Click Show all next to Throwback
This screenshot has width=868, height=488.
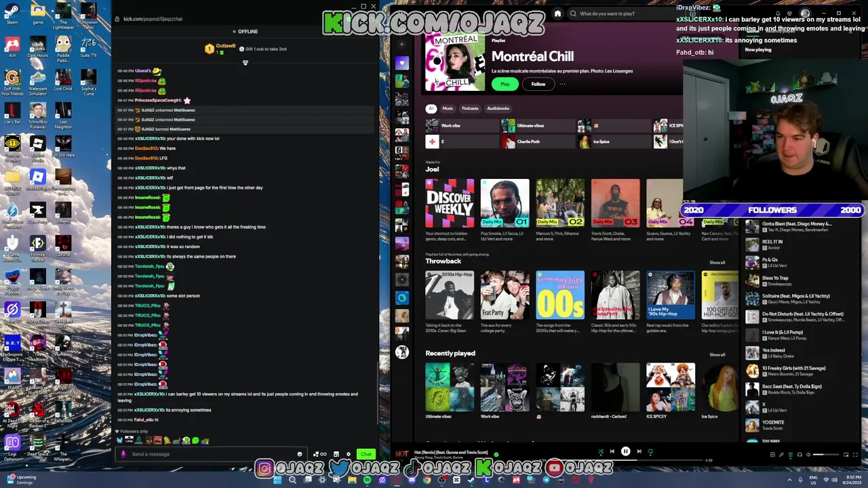pyautogui.click(x=717, y=262)
